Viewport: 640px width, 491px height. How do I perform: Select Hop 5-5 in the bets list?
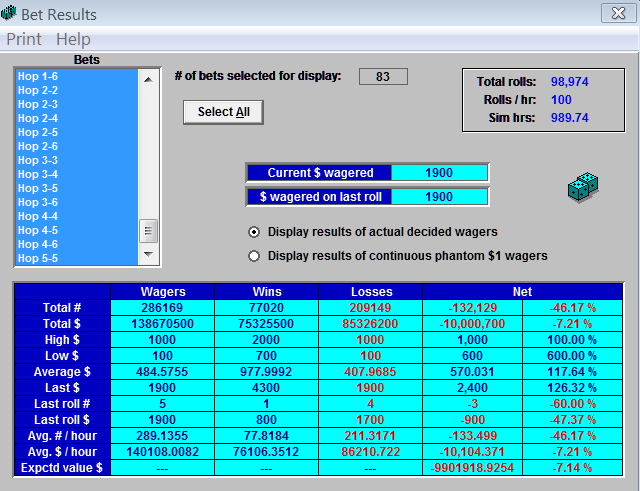pos(77,258)
